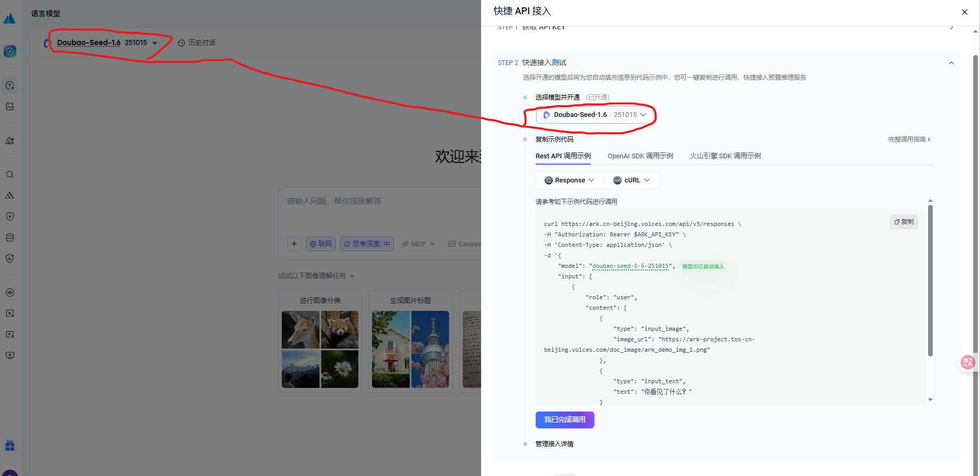The height and width of the screenshot is (476, 980).
Task: Click the 复制 copy button for the code
Action: pyautogui.click(x=904, y=222)
